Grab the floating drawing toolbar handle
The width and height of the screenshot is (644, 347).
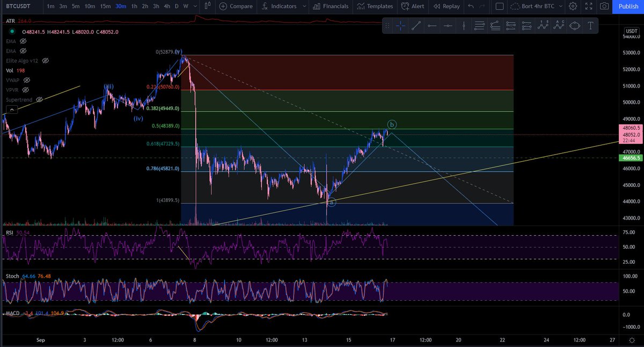click(x=388, y=26)
